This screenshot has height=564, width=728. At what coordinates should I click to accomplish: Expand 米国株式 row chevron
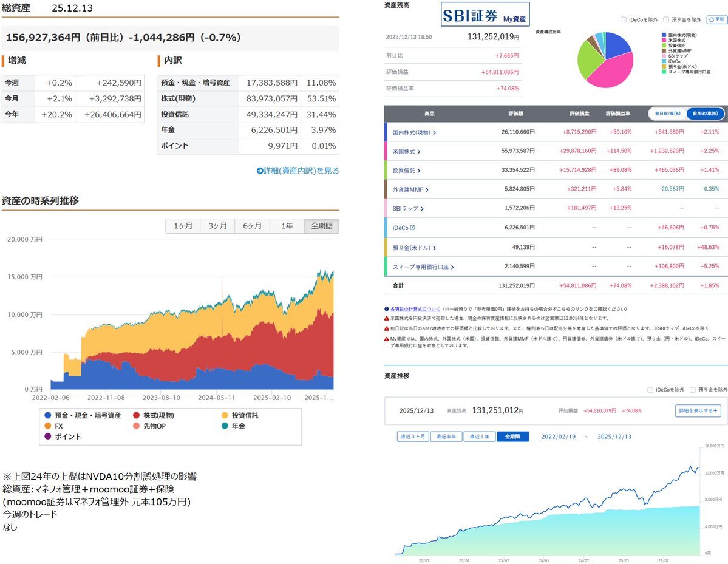[x=419, y=152]
